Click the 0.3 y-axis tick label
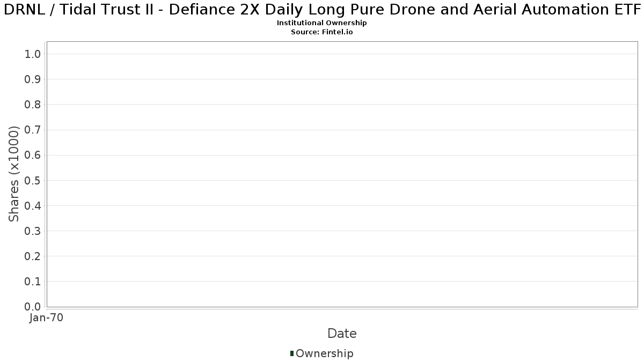Viewport: 644px width, 362px height. pyautogui.click(x=33, y=231)
